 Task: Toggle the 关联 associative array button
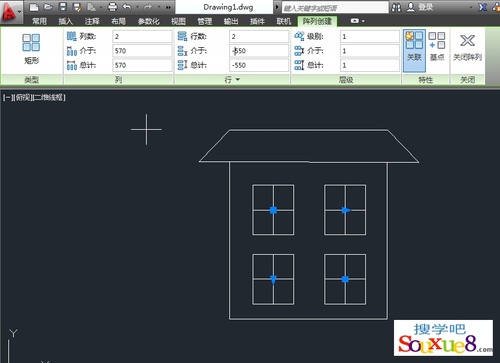pos(414,50)
